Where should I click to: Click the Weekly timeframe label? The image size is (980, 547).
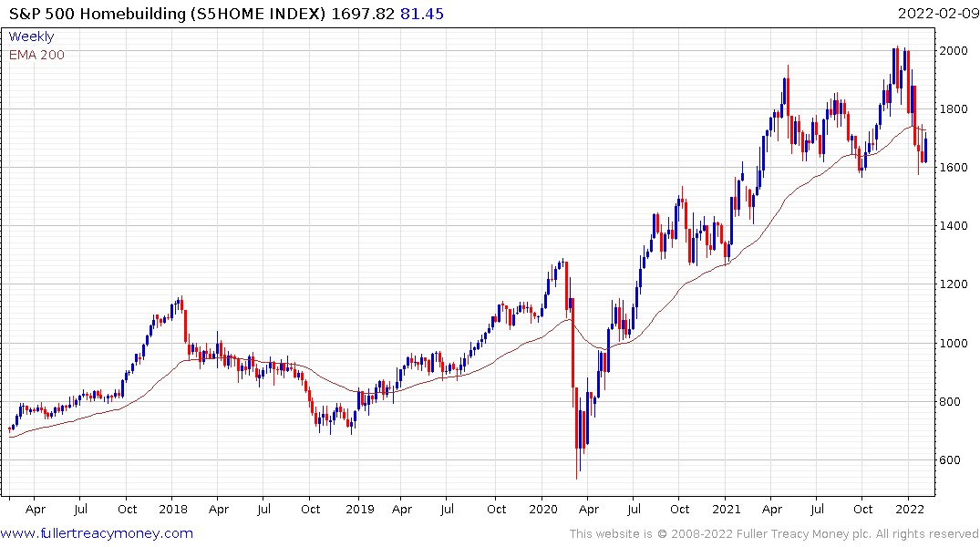coord(31,36)
